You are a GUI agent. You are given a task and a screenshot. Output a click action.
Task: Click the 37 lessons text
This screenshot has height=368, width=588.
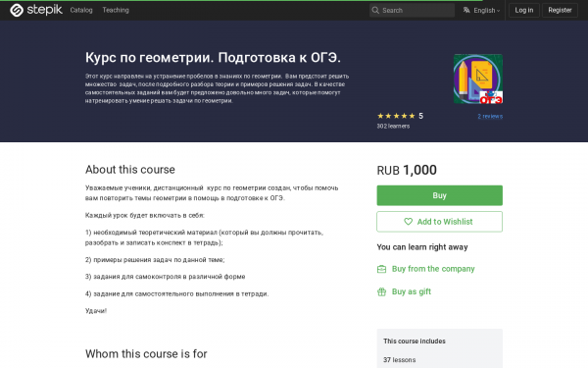(x=400, y=360)
